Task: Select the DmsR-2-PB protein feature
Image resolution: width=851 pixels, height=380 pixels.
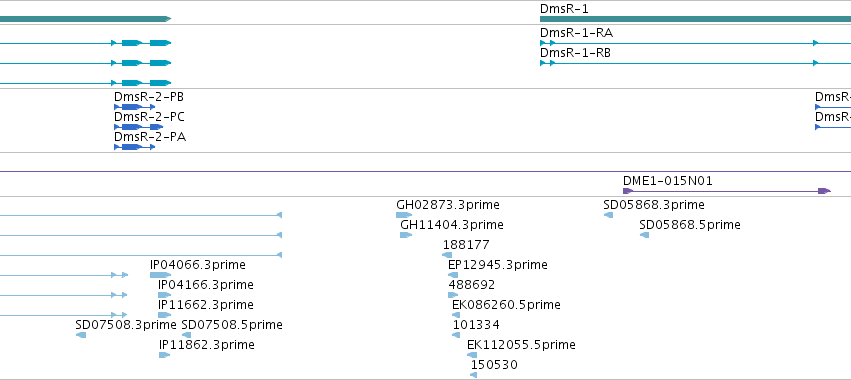Action: point(135,107)
